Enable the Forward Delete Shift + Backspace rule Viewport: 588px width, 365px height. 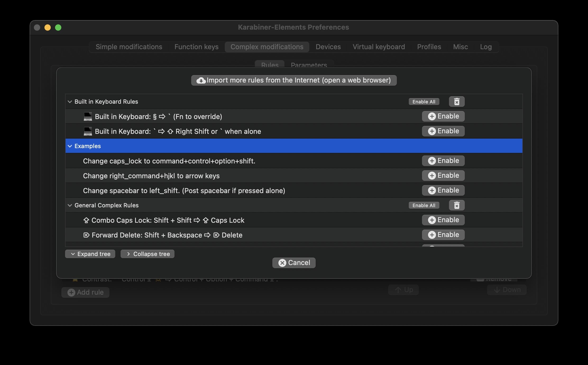click(x=443, y=235)
